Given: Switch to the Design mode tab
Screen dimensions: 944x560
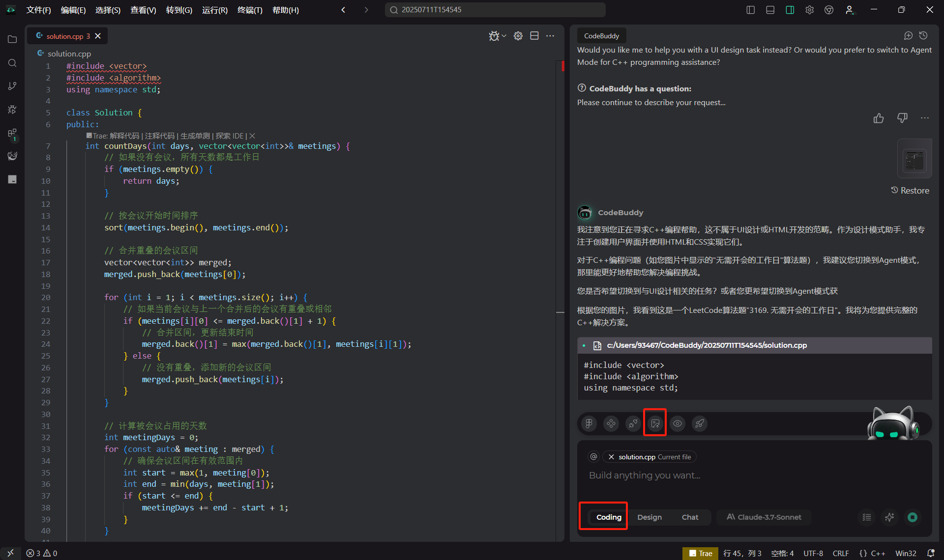Looking at the screenshot, I should (649, 517).
